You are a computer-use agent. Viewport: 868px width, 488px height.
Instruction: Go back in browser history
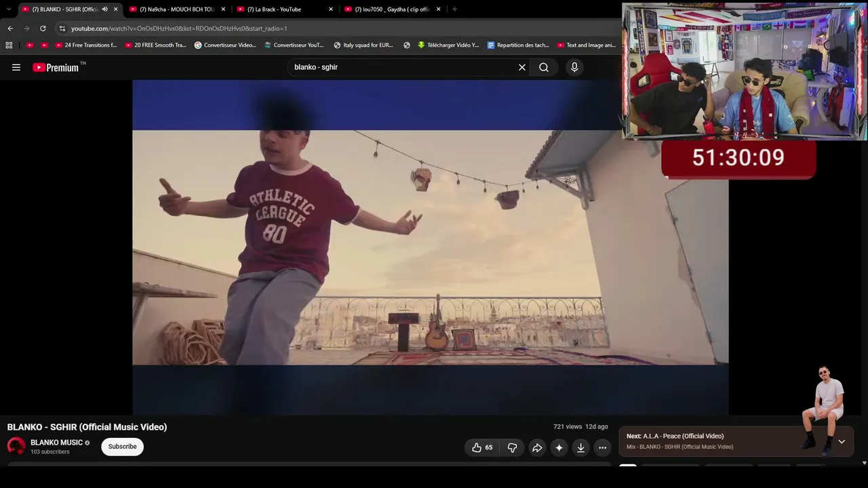point(10,28)
